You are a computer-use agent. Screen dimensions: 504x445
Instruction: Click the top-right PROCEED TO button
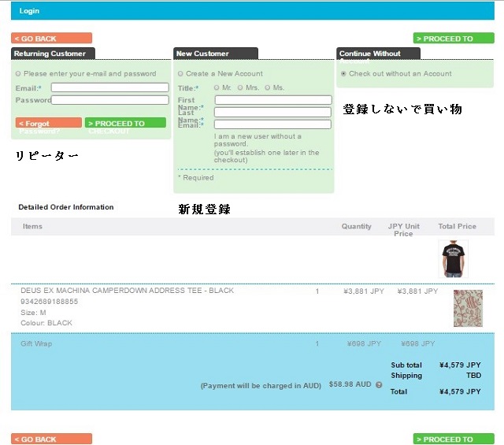tap(454, 38)
